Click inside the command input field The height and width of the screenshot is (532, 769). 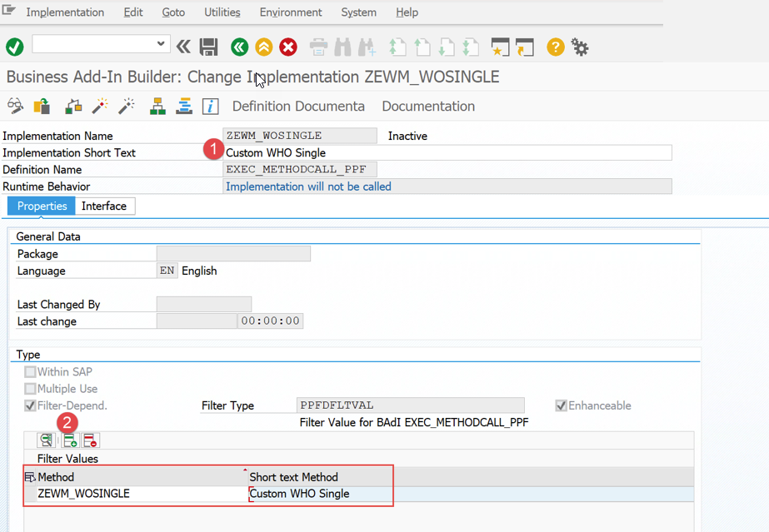coord(94,43)
